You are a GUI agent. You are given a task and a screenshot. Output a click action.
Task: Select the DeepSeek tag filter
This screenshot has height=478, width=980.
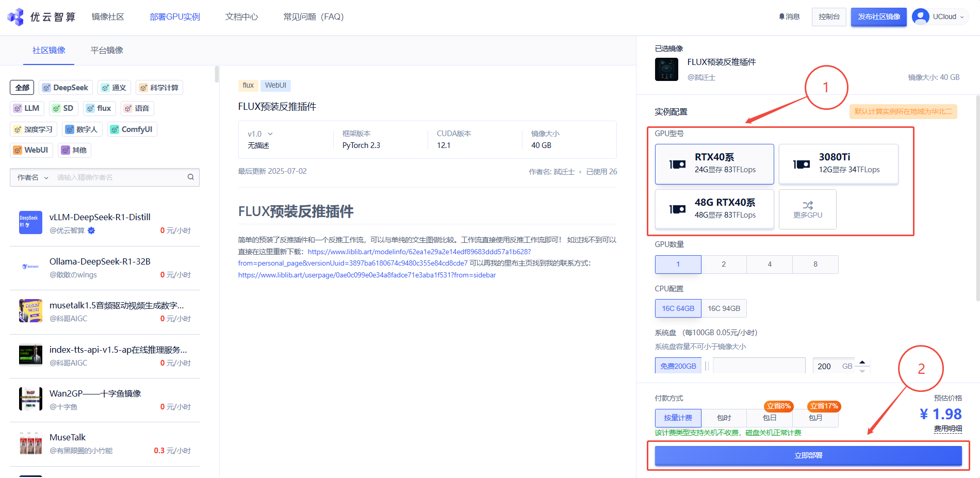tap(66, 88)
